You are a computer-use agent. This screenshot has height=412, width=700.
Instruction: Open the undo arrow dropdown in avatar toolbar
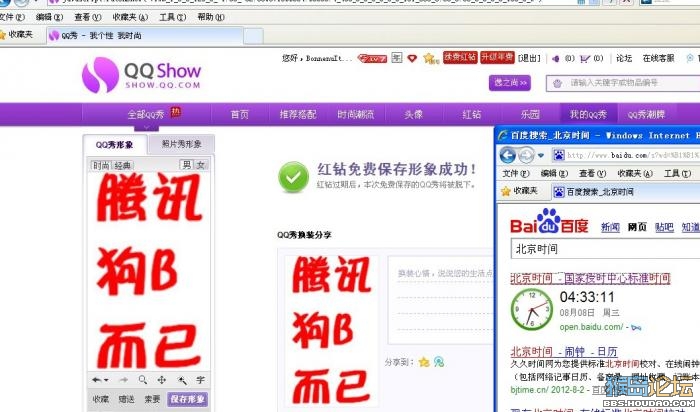pyautogui.click(x=106, y=380)
